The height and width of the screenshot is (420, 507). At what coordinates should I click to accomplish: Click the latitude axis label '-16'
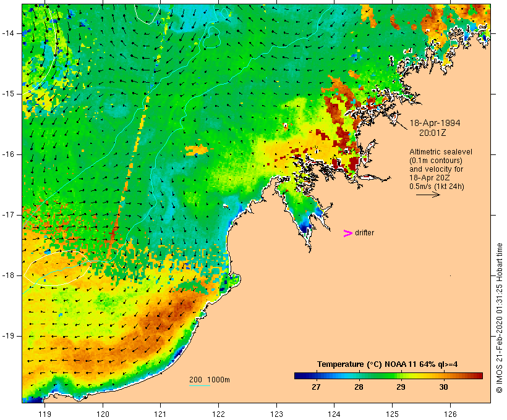(x=8, y=154)
